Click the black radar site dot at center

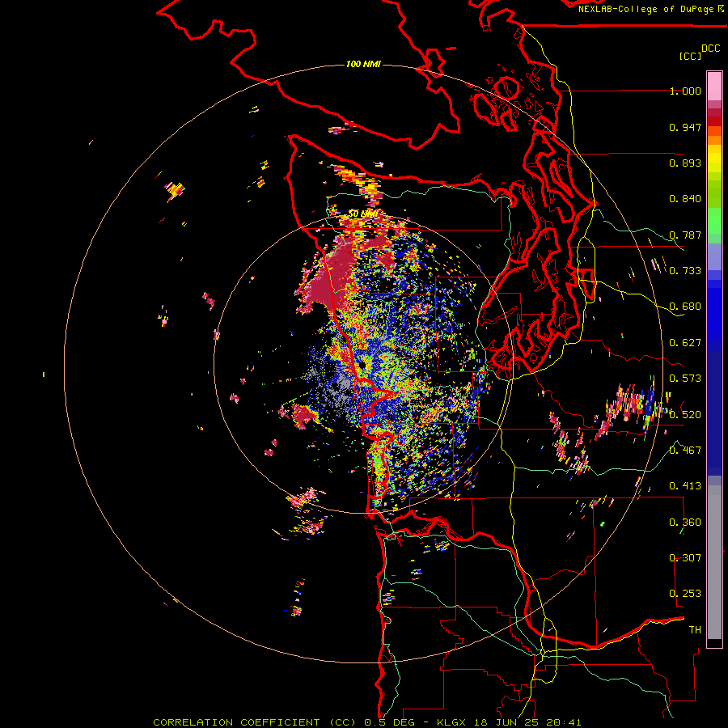[x=362, y=366]
